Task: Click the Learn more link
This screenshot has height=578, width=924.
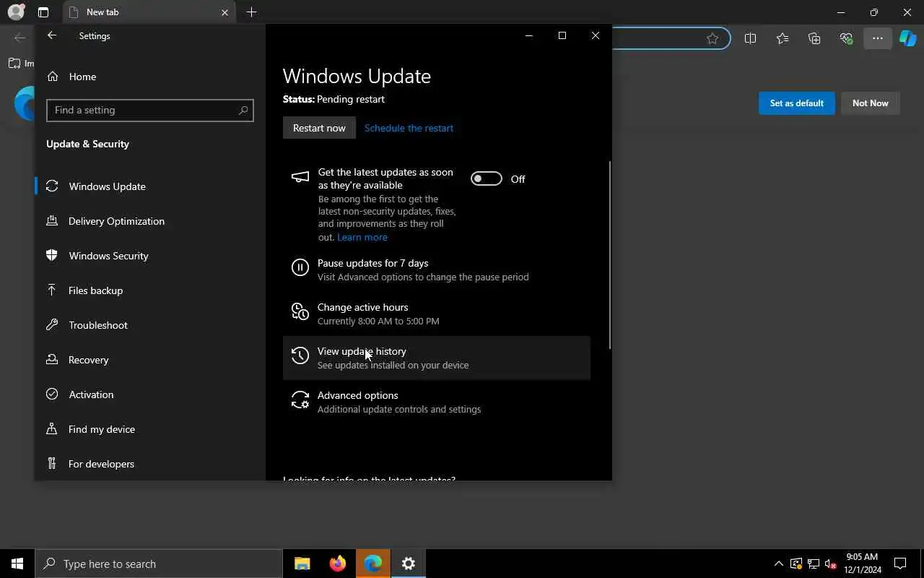Action: (362, 237)
